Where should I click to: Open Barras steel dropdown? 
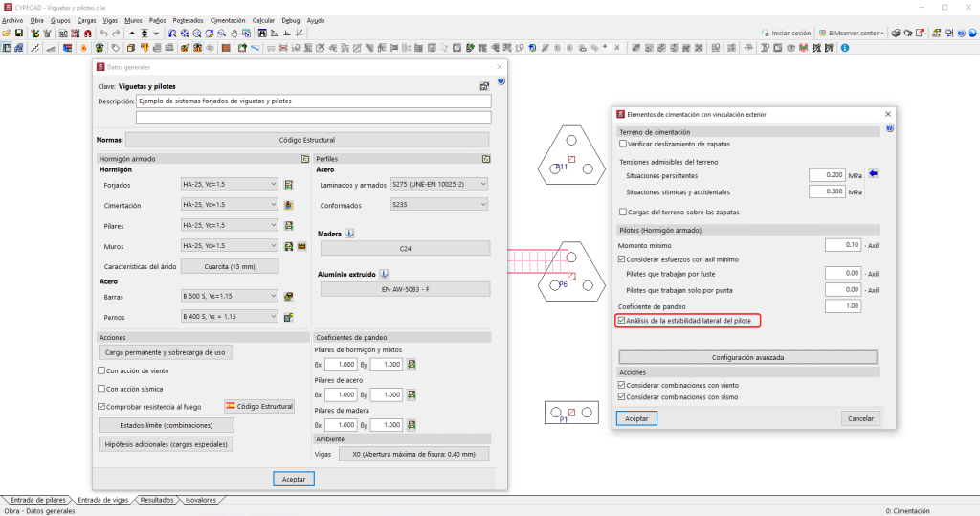click(230, 296)
